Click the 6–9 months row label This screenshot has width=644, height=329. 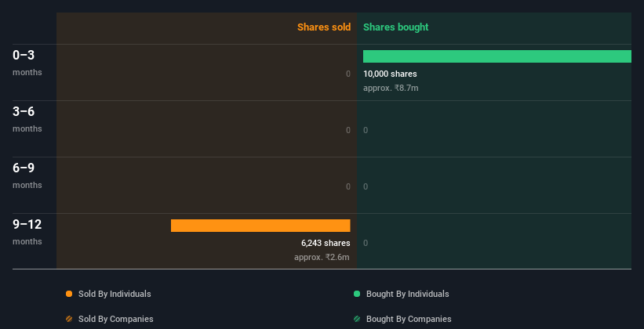[x=27, y=175]
